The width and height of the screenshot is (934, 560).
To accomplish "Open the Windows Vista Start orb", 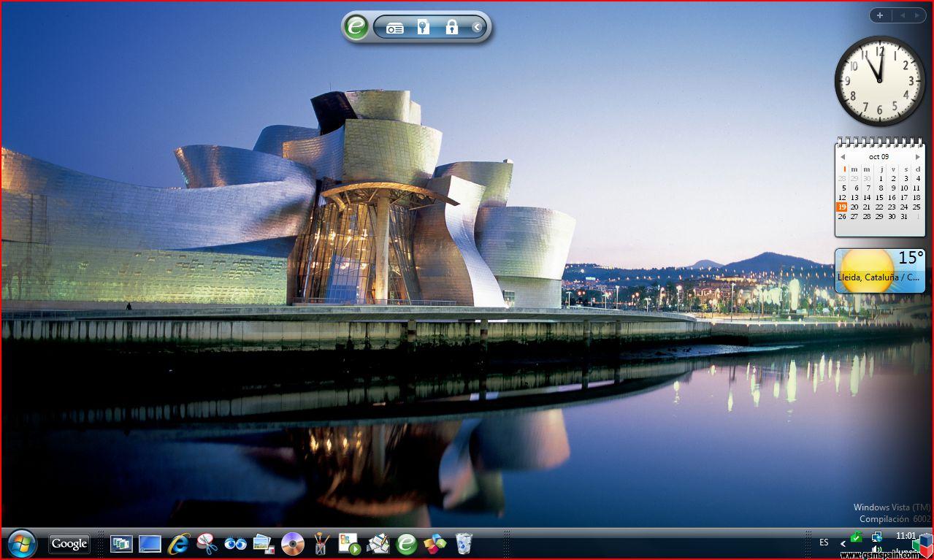I will (22, 544).
